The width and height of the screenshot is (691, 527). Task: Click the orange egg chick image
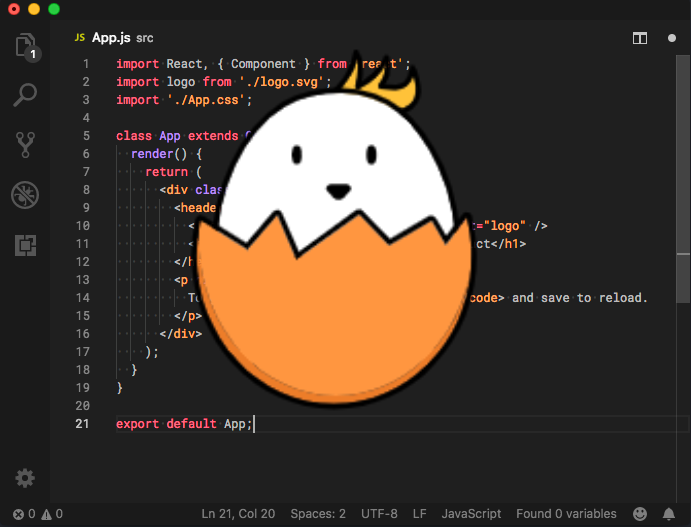334,229
